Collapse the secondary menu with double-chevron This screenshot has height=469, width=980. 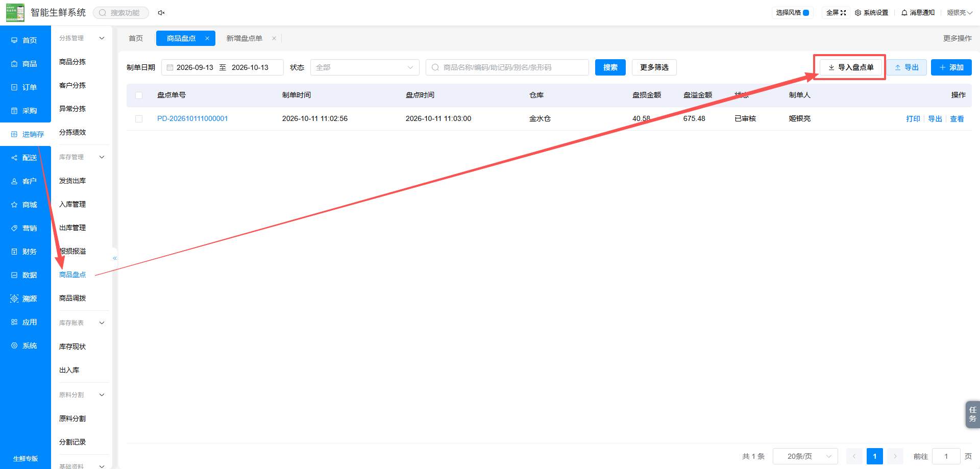[x=115, y=258]
